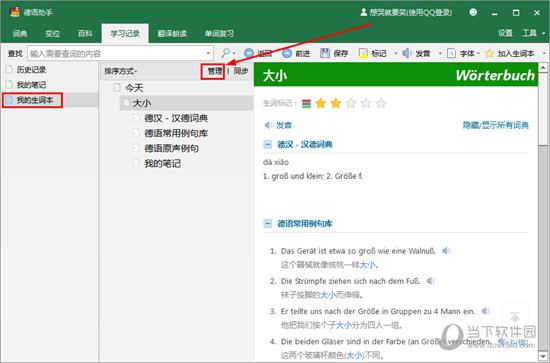Open the 加入生词本 dropdown arrow

544,53
